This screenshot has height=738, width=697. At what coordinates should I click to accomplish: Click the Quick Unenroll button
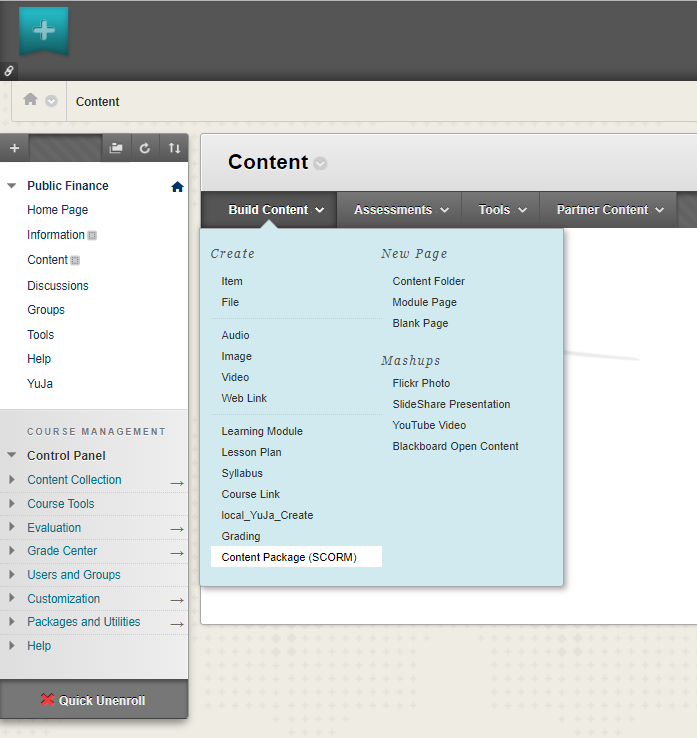[x=94, y=700]
